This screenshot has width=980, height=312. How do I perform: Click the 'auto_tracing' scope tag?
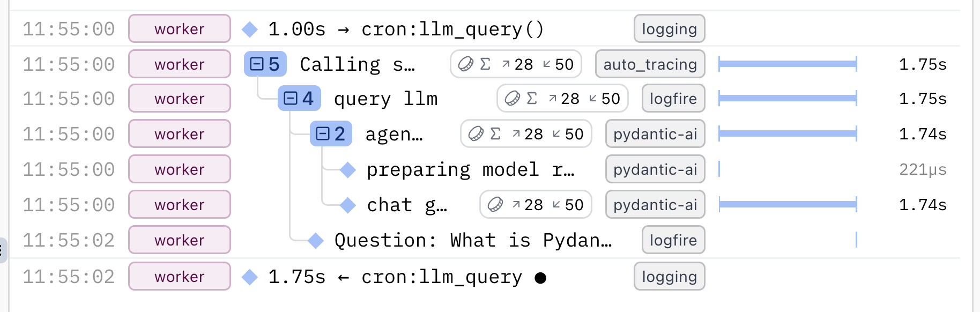point(650,64)
